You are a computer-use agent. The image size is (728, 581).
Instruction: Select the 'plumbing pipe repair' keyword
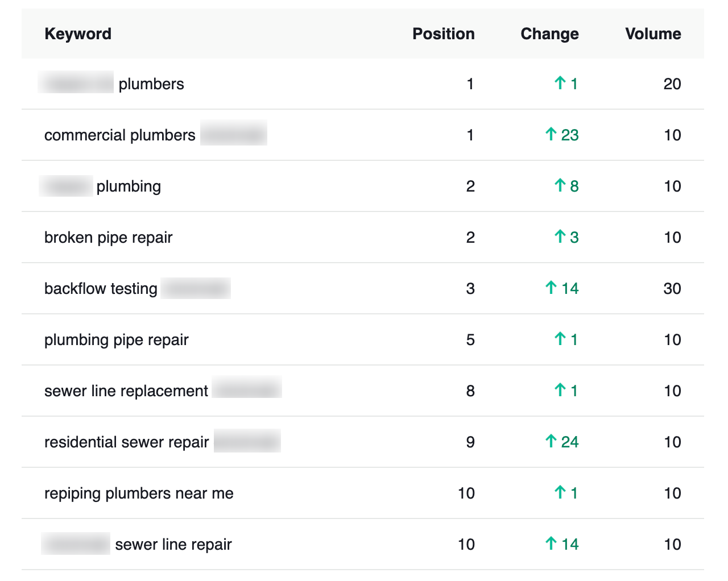pyautogui.click(x=116, y=340)
